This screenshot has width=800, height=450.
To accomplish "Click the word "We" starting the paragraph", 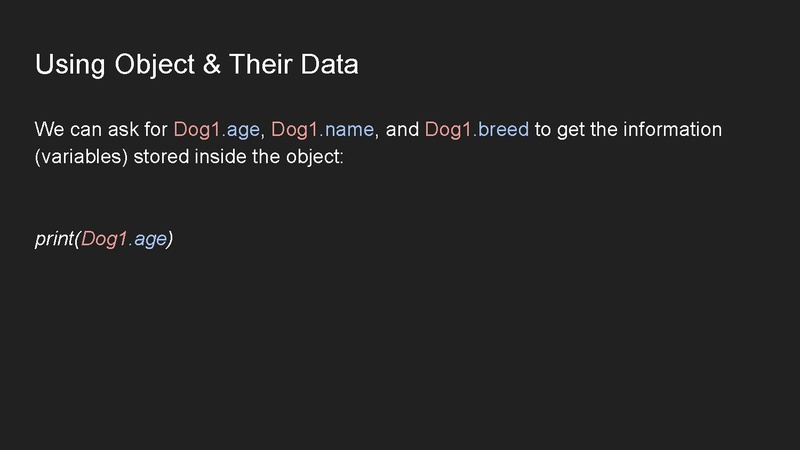I will [x=47, y=131].
